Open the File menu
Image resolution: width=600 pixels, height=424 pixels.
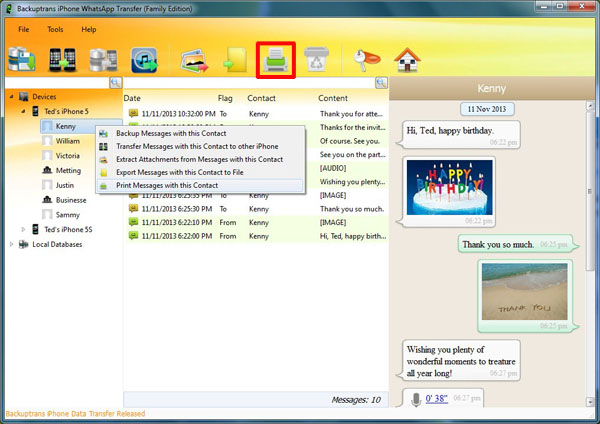pos(23,29)
